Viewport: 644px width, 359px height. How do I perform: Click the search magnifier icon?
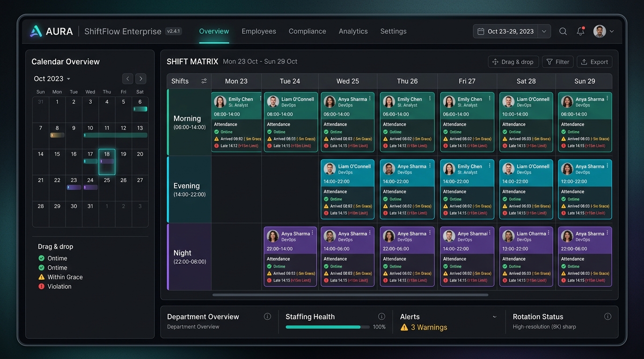click(x=563, y=31)
